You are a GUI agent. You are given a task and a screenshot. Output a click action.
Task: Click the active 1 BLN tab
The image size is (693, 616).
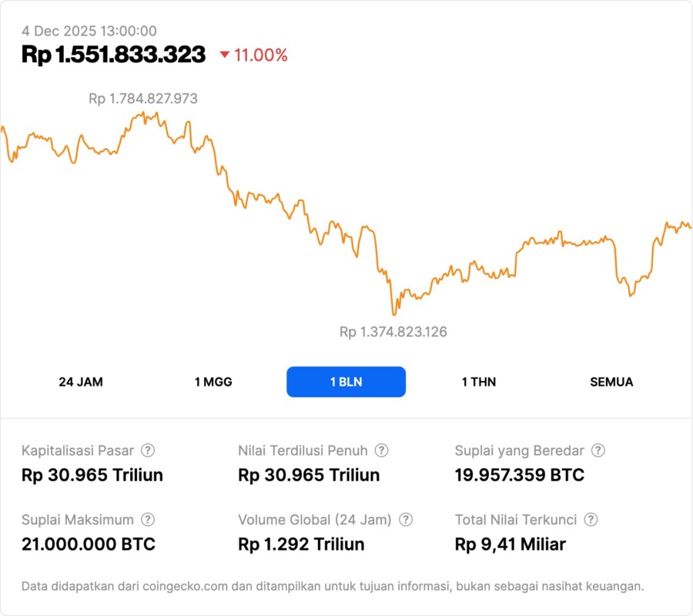346,381
